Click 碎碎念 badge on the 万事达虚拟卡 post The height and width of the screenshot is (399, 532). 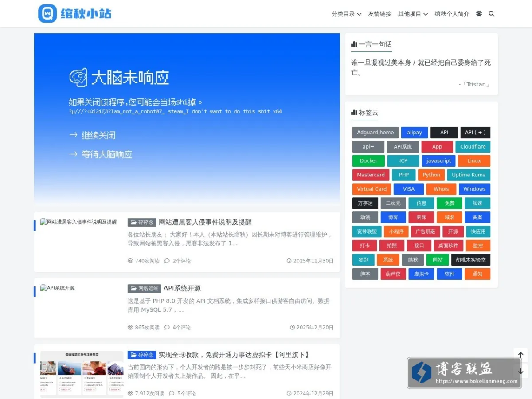pyautogui.click(x=142, y=355)
